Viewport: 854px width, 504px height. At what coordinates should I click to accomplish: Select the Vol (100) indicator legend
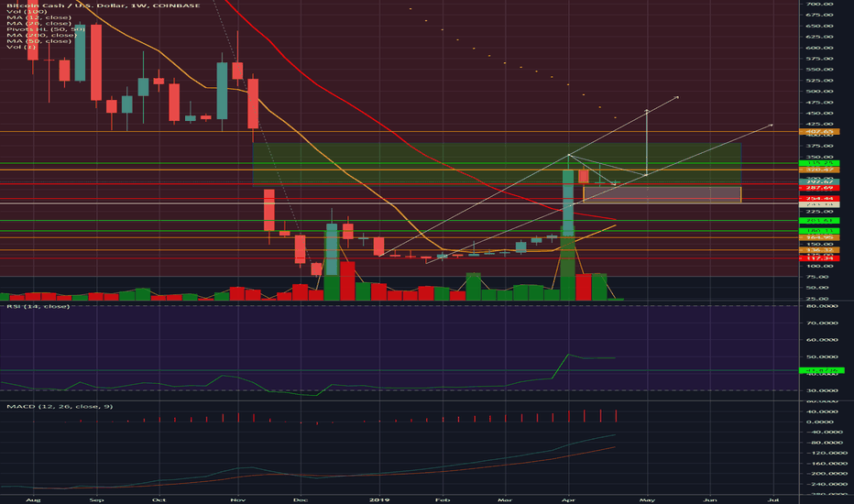(27, 11)
